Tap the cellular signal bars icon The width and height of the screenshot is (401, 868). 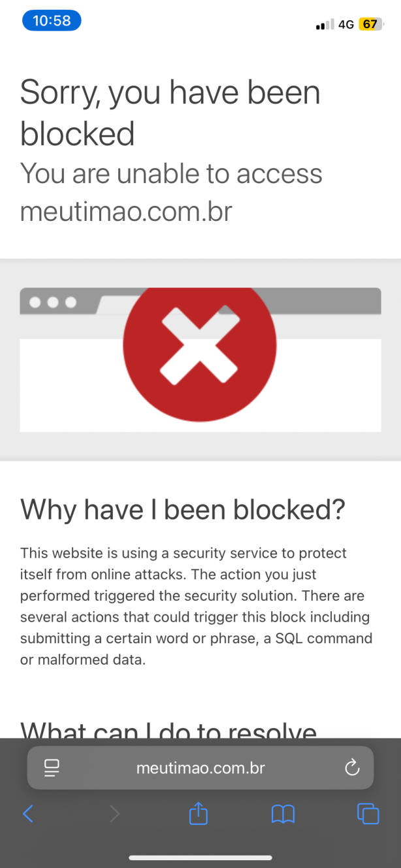click(325, 25)
